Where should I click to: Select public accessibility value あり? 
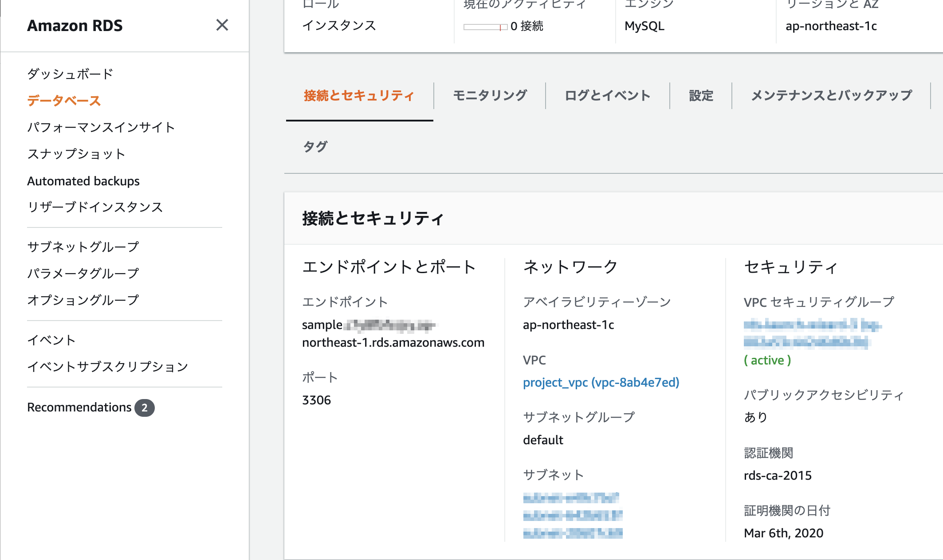coord(756,417)
